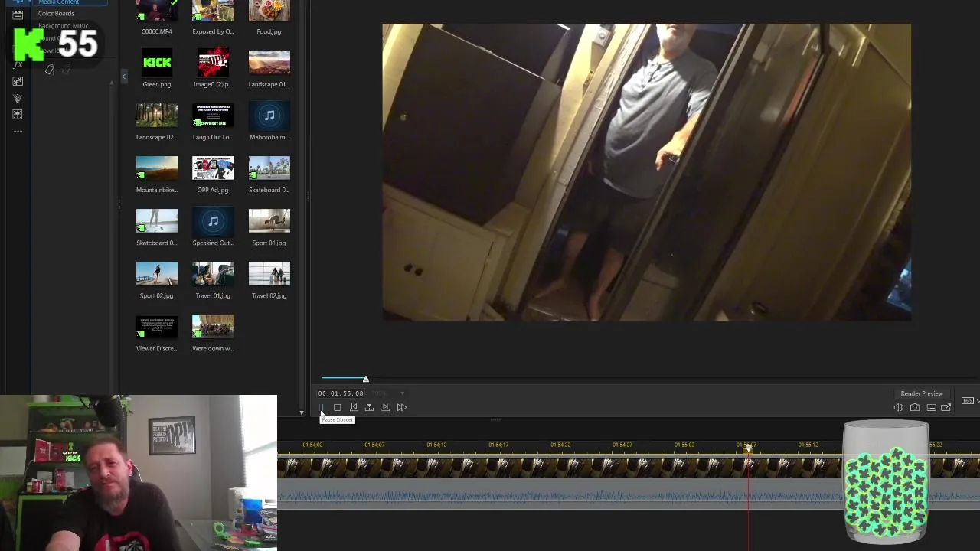The width and height of the screenshot is (980, 551).
Task: Adjust the preview volume speaker icon
Action: point(898,407)
